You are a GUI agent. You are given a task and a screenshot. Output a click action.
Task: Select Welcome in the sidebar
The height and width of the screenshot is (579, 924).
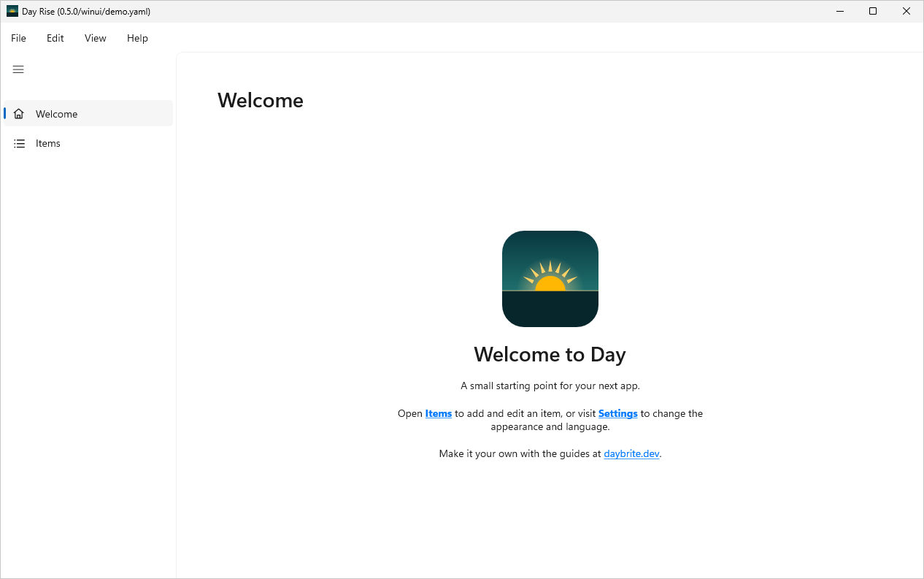[x=88, y=114]
